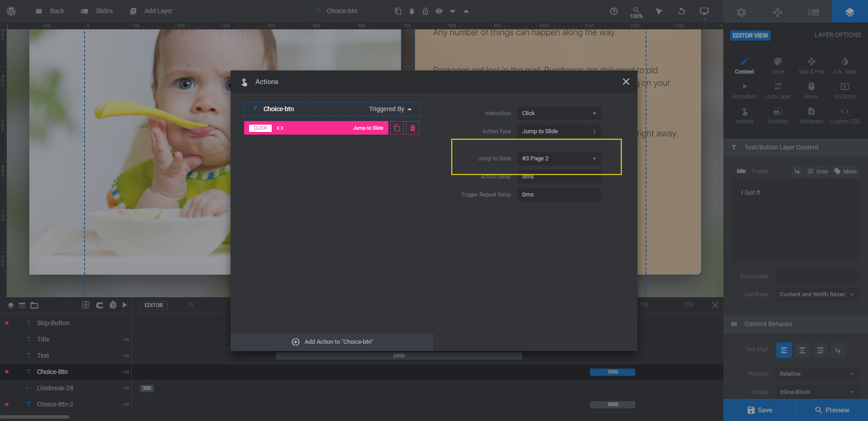Image resolution: width=868 pixels, height=421 pixels.
Task: Select the Choice-Btn-2 layer row
Action: 66,404
